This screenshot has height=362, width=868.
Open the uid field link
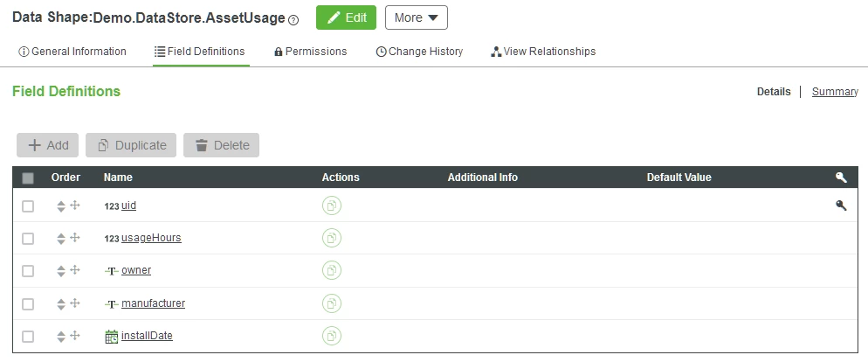[128, 205]
